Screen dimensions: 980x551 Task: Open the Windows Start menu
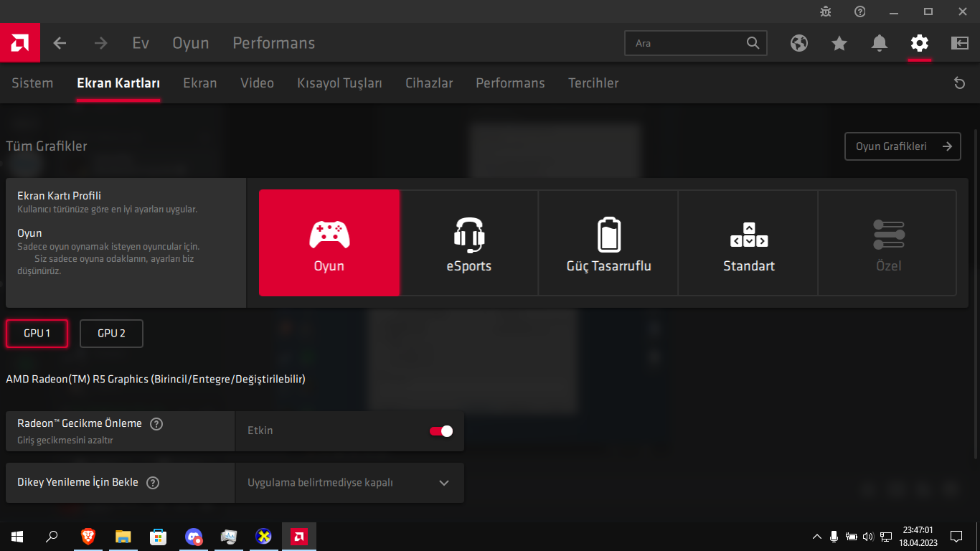[x=17, y=536]
